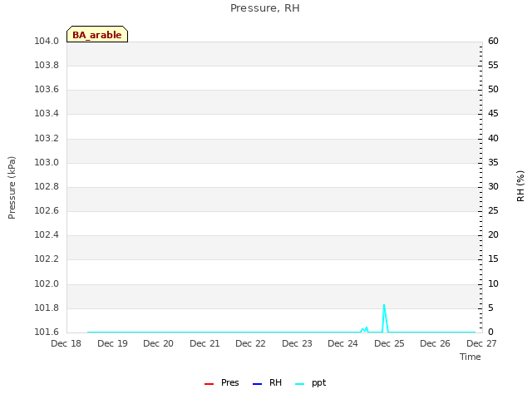Click the 102.4 pressure axis value
This screenshot has width=532, height=399.
pos(47,234)
